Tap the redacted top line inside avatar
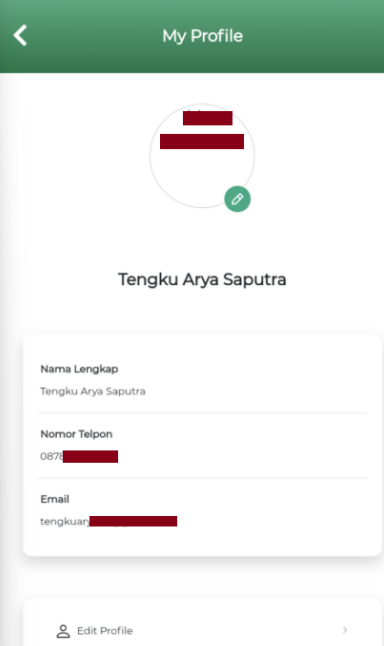384x646 pixels. click(x=208, y=118)
